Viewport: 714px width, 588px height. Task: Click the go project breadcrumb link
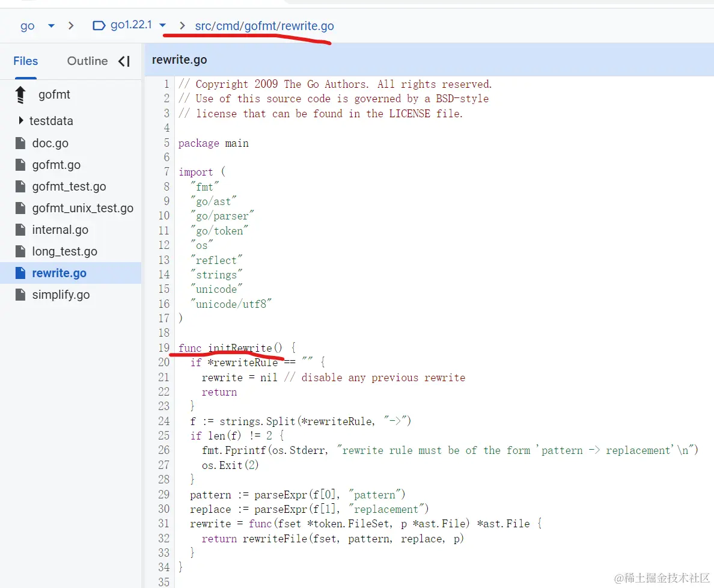(x=27, y=26)
